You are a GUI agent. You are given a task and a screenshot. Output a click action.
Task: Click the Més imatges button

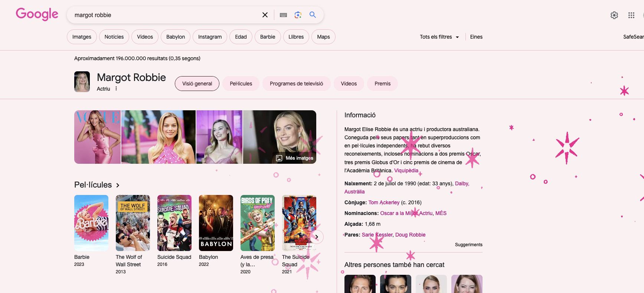click(295, 158)
